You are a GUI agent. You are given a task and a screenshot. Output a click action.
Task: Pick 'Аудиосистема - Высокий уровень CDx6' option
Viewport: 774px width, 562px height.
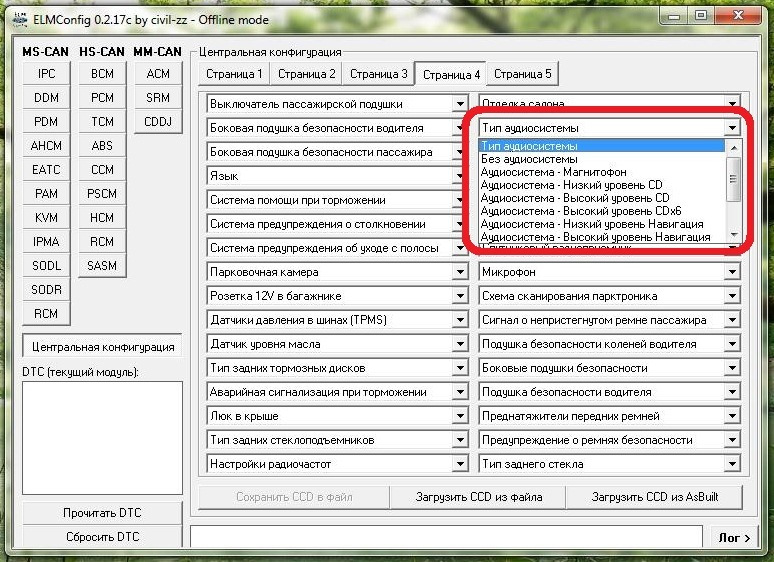pos(580,211)
